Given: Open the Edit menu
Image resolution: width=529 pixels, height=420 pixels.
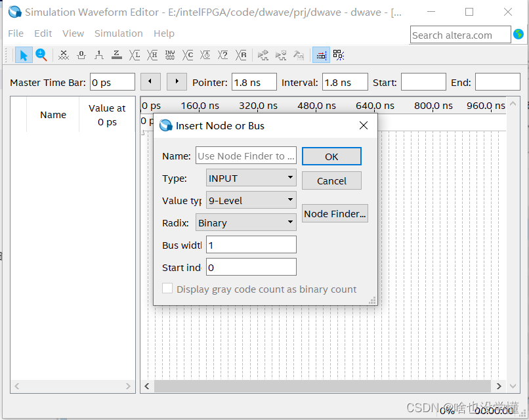Looking at the screenshot, I should click(x=43, y=33).
